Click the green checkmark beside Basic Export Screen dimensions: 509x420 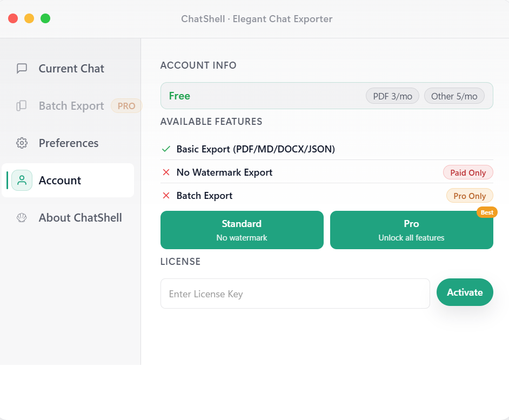(x=166, y=149)
